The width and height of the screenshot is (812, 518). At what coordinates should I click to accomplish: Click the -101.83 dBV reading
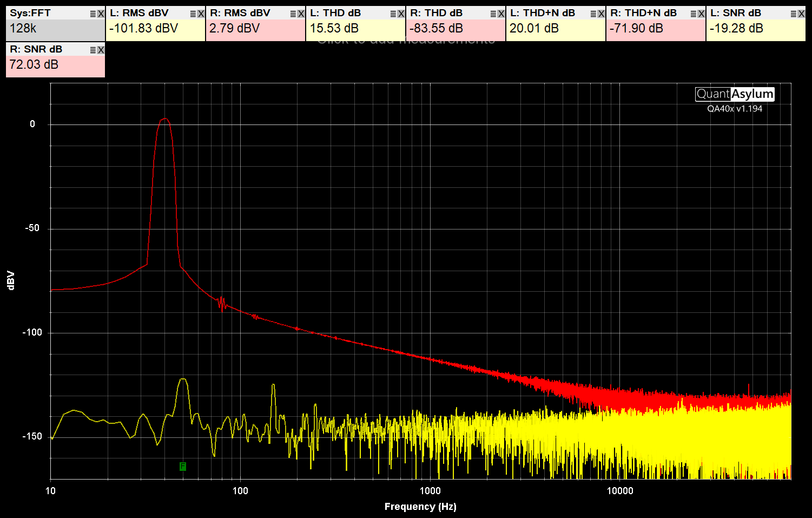(143, 28)
